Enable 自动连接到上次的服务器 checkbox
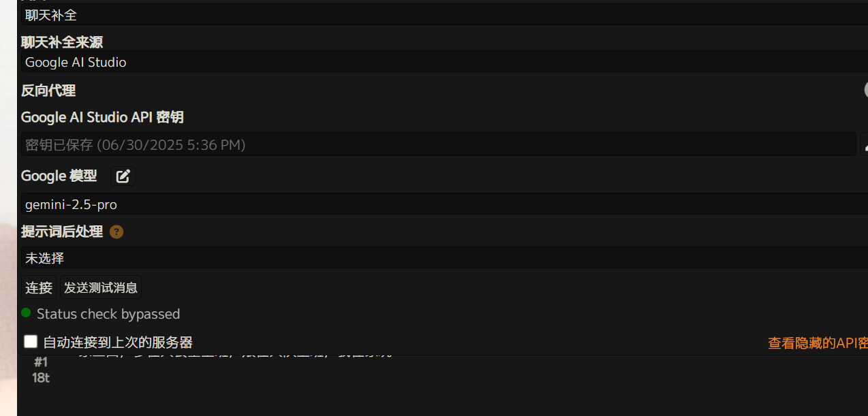This screenshot has width=868, height=416. (31, 342)
